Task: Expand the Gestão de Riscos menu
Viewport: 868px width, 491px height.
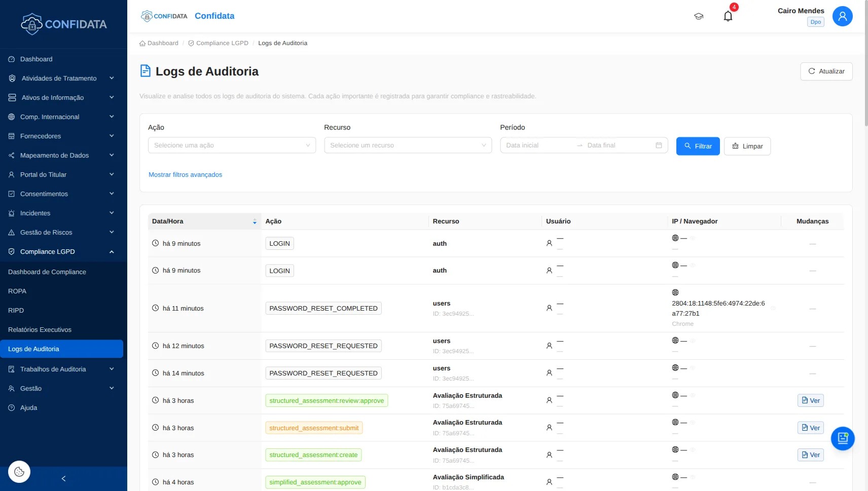Action: click(x=62, y=232)
